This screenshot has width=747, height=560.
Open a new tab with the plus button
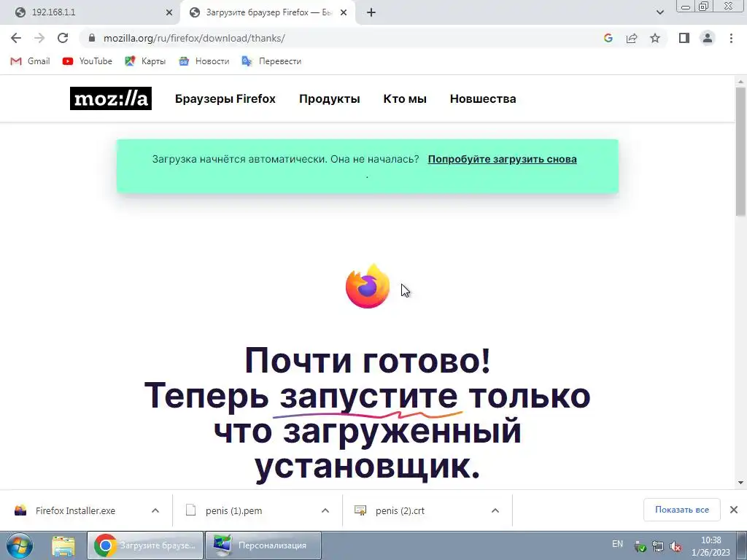point(371,12)
